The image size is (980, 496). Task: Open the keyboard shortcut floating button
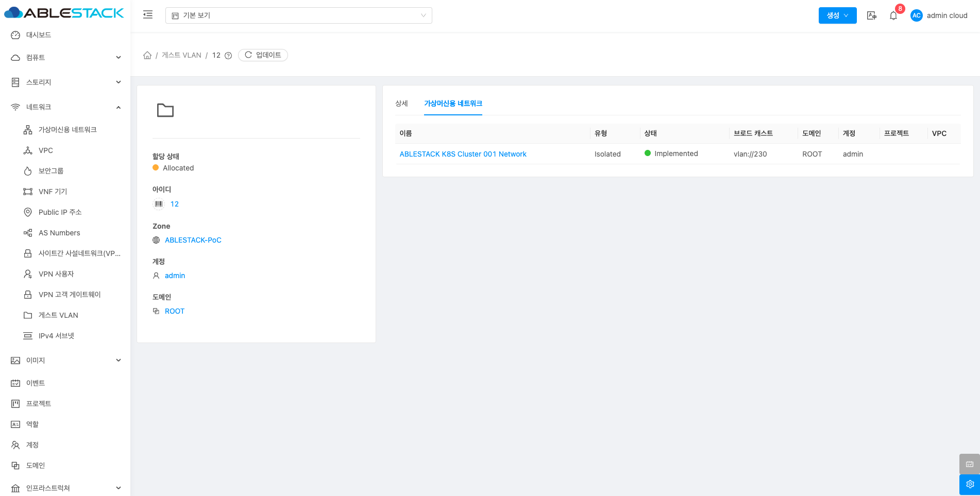(x=970, y=464)
